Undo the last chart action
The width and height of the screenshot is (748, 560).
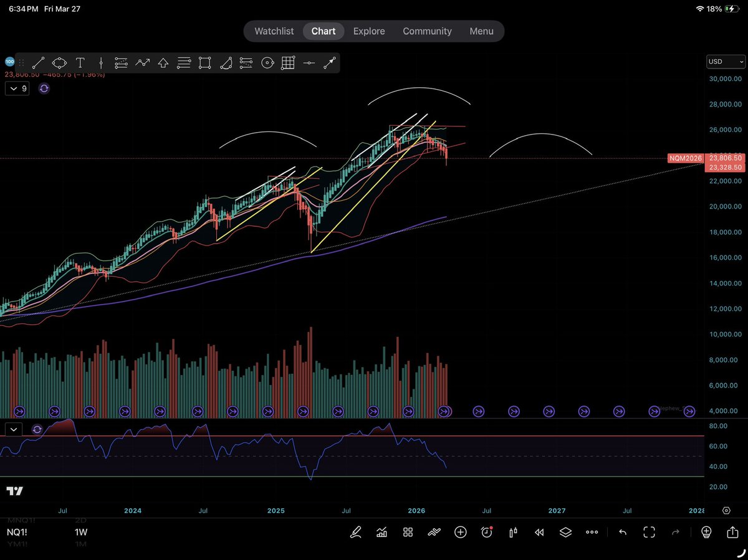(x=622, y=532)
